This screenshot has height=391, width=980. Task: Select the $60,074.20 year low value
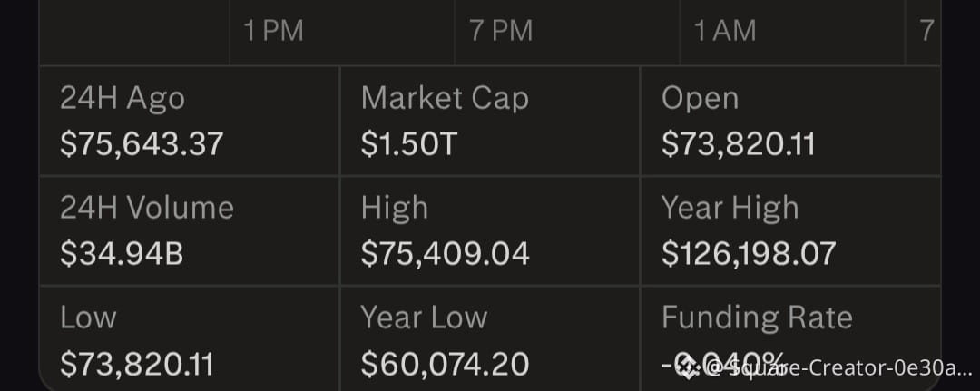click(x=445, y=365)
